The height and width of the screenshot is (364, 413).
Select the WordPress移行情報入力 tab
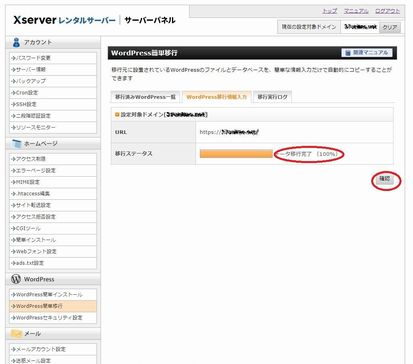click(x=217, y=97)
